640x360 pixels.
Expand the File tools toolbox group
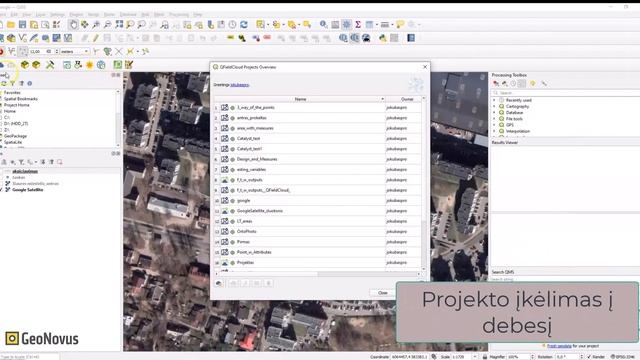[x=495, y=119]
